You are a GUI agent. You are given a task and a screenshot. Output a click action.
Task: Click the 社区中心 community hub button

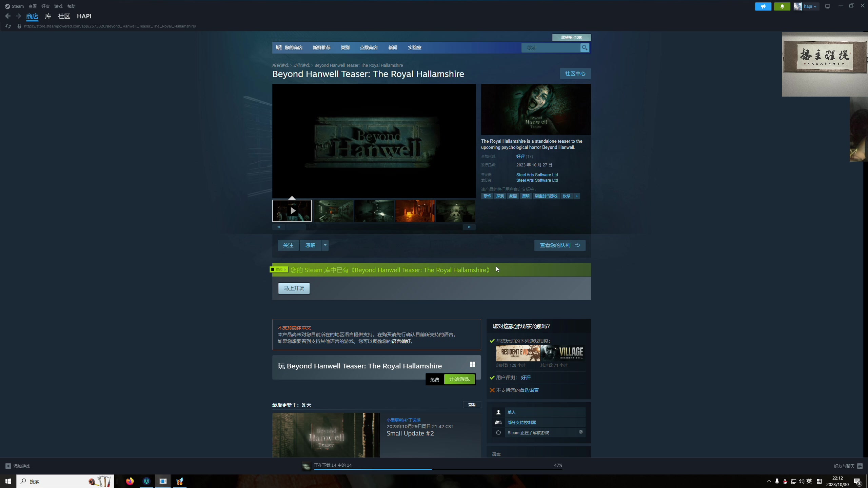575,74
